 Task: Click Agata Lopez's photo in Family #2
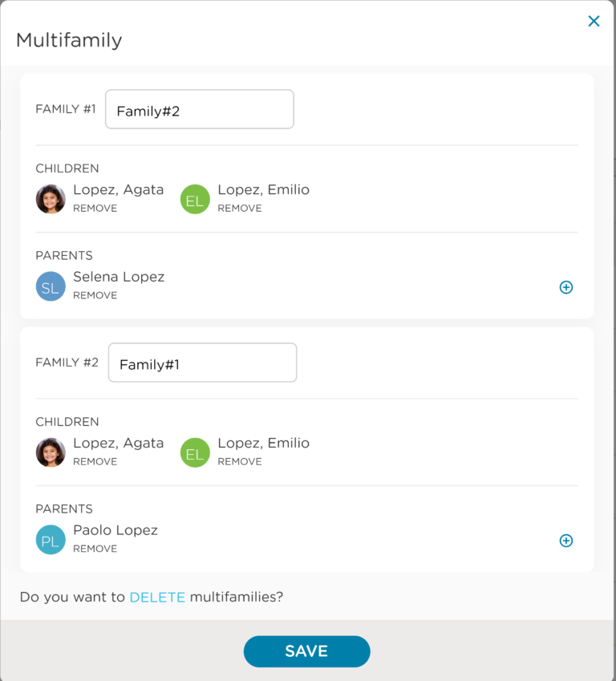(51, 452)
